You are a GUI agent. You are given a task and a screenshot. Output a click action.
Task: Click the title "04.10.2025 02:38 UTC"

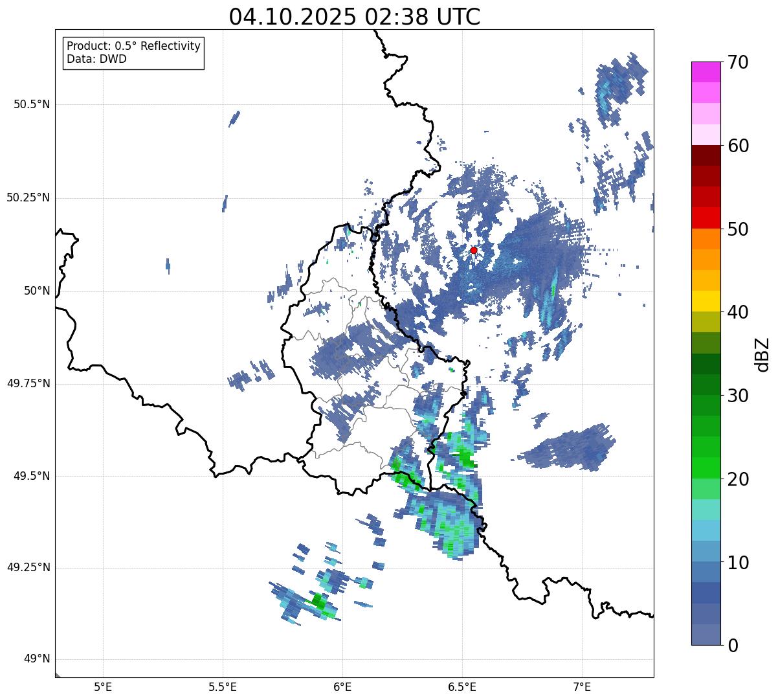pyautogui.click(x=355, y=16)
